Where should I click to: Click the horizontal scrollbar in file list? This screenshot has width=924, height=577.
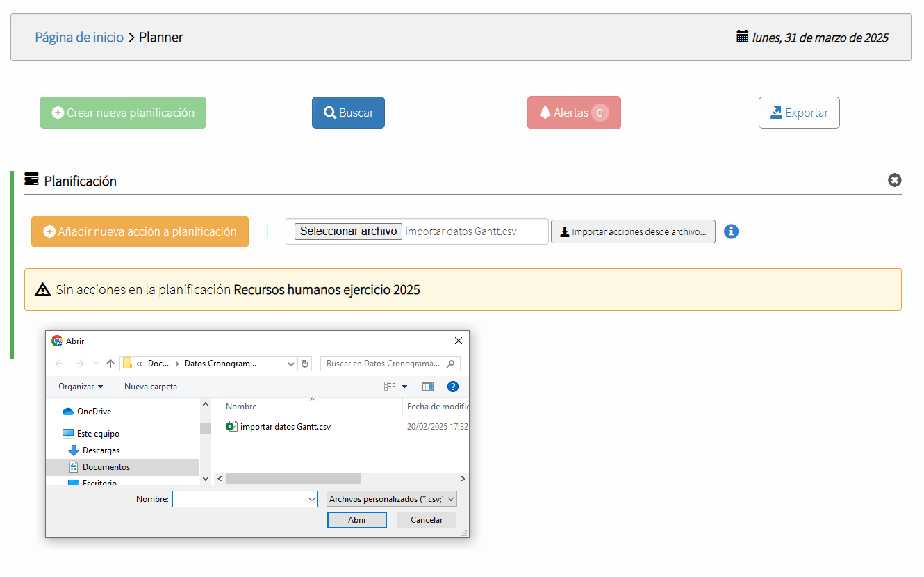tap(293, 479)
